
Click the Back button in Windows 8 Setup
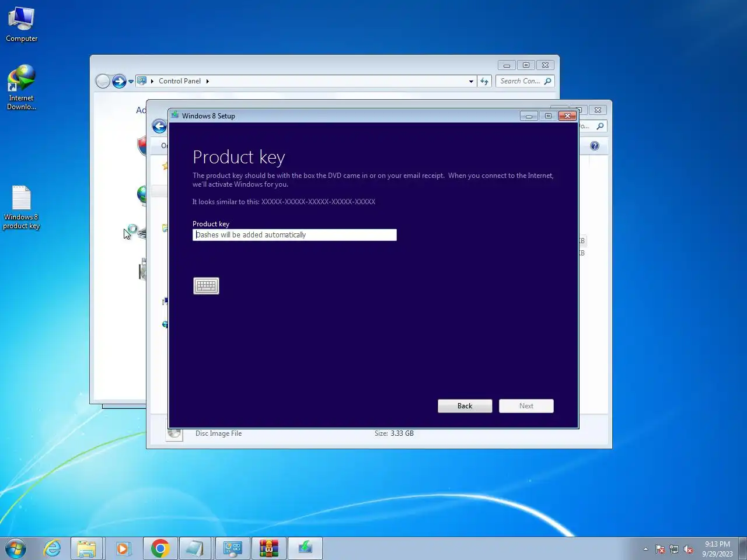coord(465,406)
